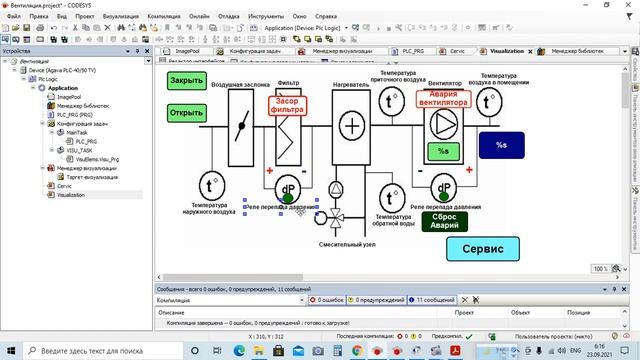Close the Visualization tab with its X
The width and height of the screenshot is (640, 360).
pos(530,51)
